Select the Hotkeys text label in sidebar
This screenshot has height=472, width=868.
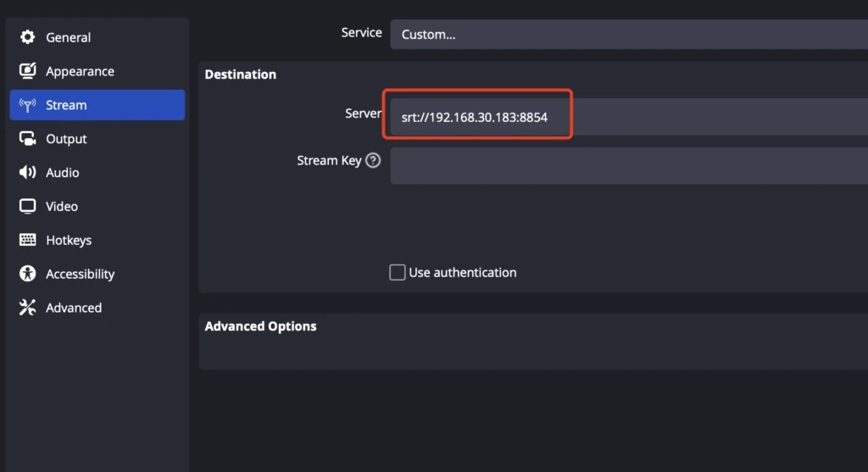pos(69,241)
